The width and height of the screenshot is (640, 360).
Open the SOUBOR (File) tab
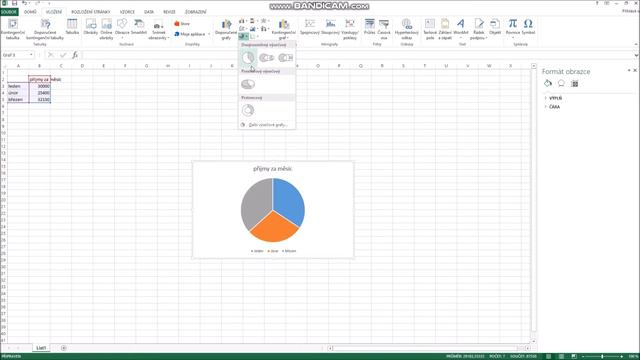pyautogui.click(x=9, y=12)
